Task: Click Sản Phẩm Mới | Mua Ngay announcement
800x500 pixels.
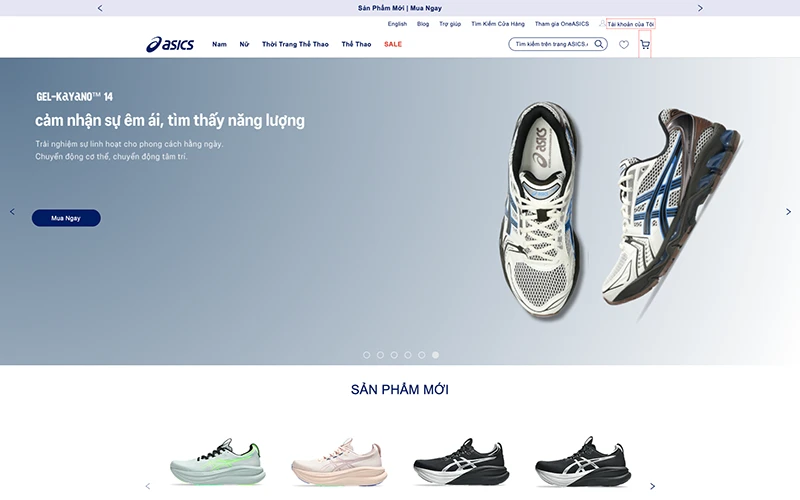Action: pos(399,8)
